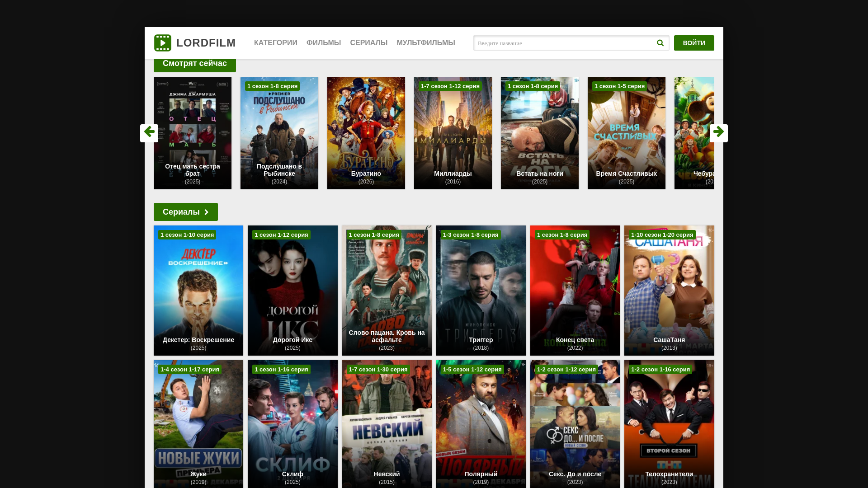Open Невский series card

coord(387,424)
